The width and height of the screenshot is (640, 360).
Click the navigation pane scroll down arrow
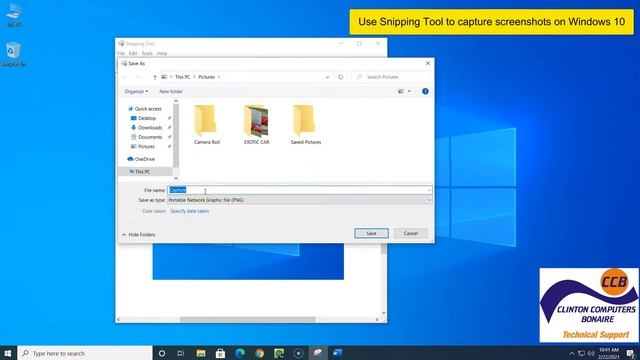pyautogui.click(x=176, y=178)
